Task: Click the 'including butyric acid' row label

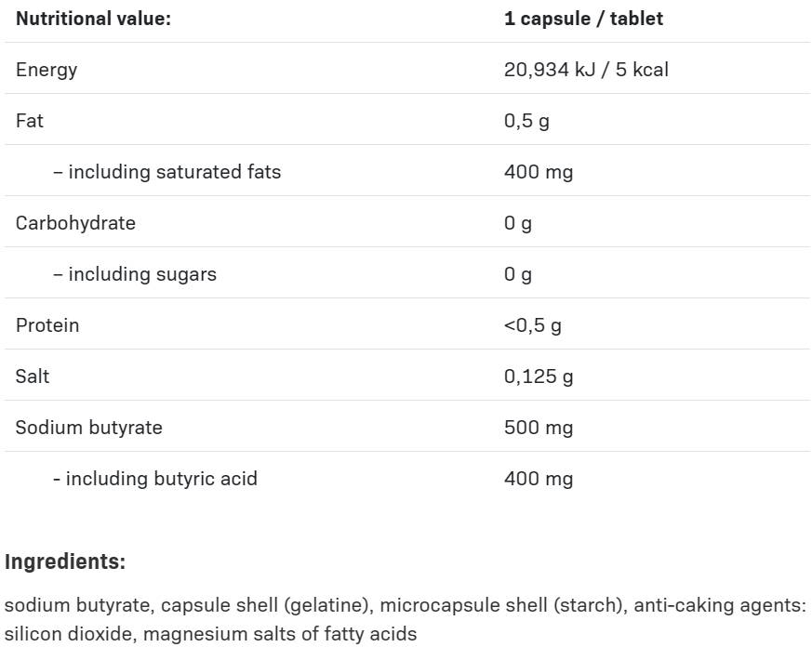Action: [154, 479]
